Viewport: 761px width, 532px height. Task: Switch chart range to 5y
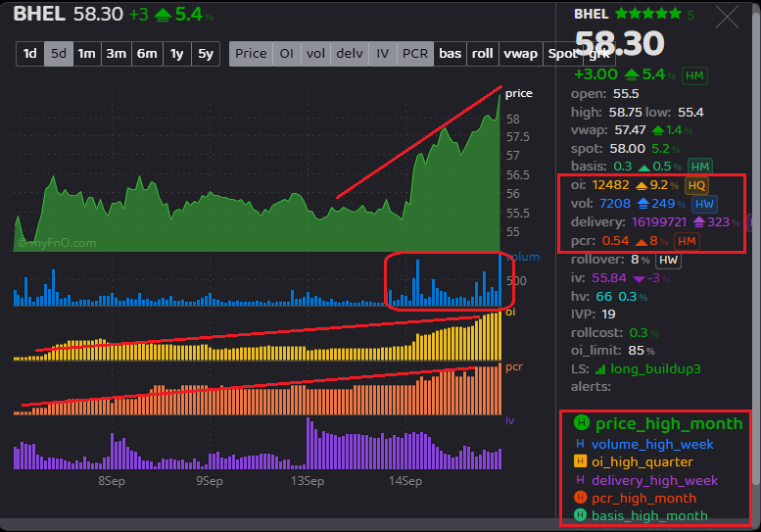coord(206,53)
